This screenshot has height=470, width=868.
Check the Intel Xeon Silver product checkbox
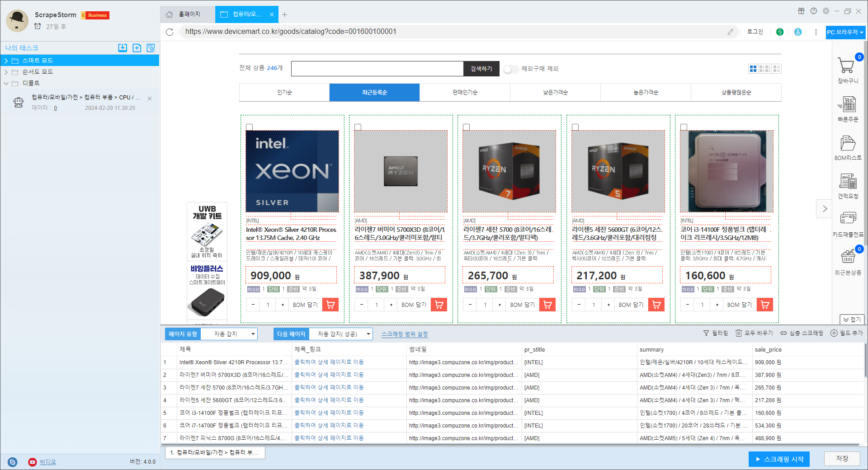click(250, 127)
